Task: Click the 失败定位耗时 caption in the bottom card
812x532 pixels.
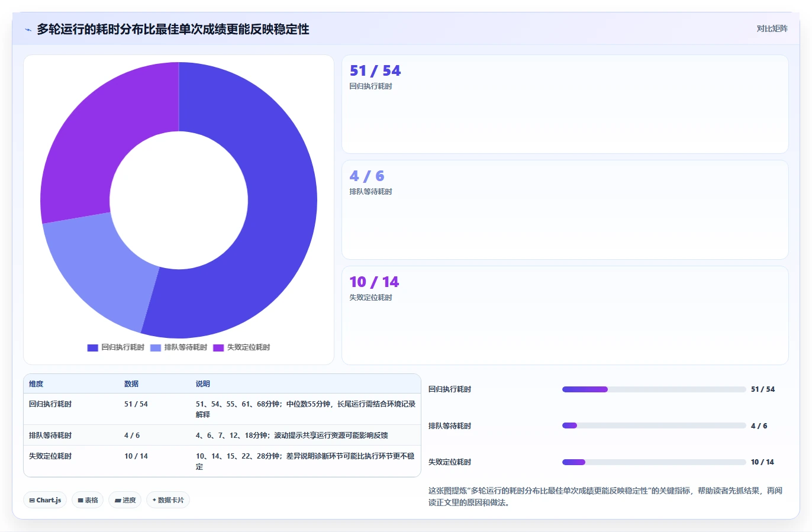Action: click(370, 298)
